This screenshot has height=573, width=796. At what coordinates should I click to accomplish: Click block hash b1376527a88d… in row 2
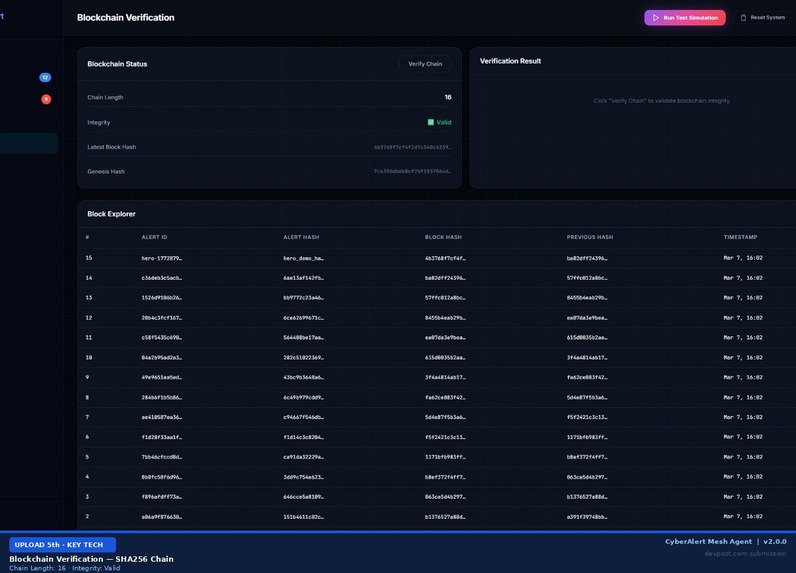(x=445, y=517)
